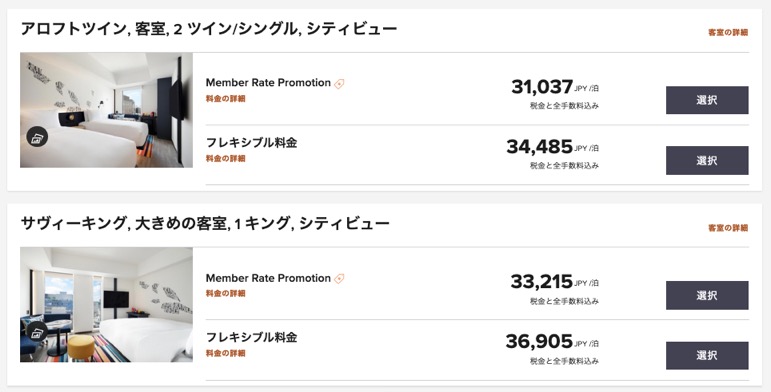Click the Savvy King room photo
Screen dimensions: 771x392
[x=106, y=304]
